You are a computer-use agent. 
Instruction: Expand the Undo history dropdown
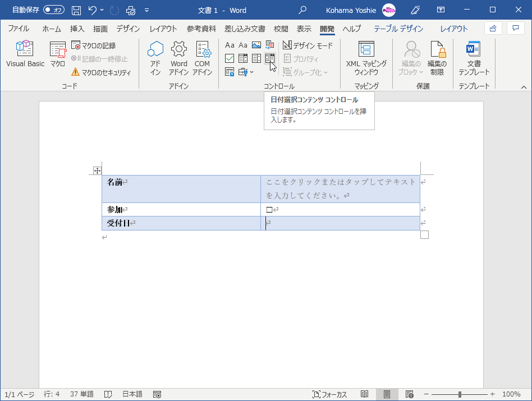click(x=102, y=10)
